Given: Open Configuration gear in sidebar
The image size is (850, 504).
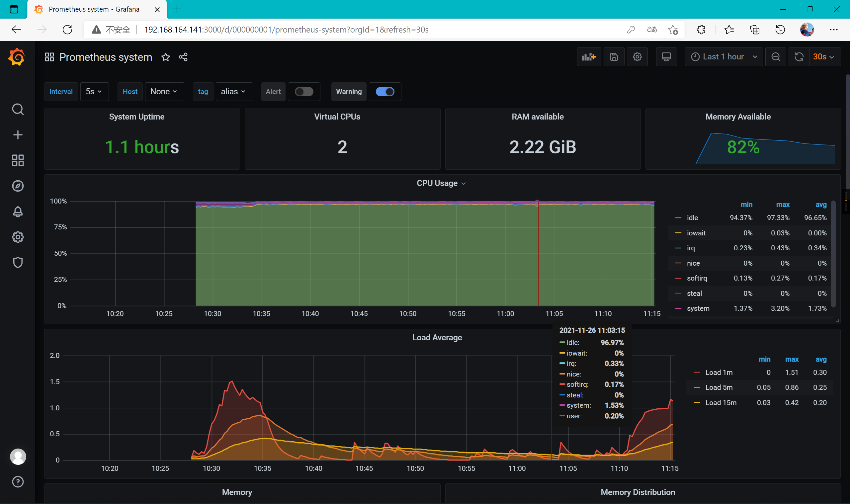Looking at the screenshot, I should 18,237.
